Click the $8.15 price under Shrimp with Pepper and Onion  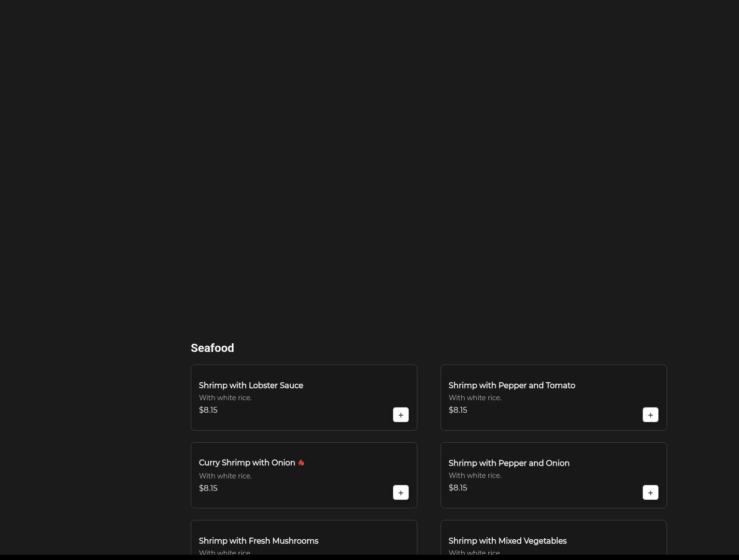(x=458, y=488)
